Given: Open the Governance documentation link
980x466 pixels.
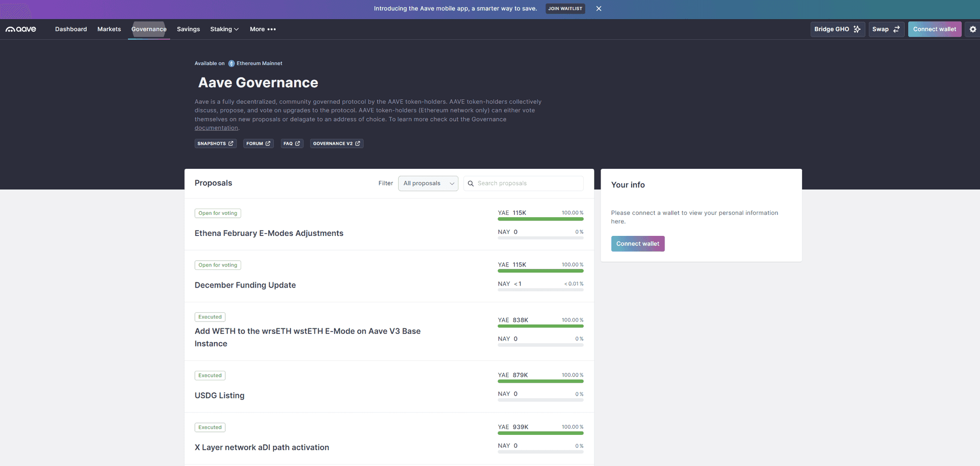Looking at the screenshot, I should click(x=216, y=128).
